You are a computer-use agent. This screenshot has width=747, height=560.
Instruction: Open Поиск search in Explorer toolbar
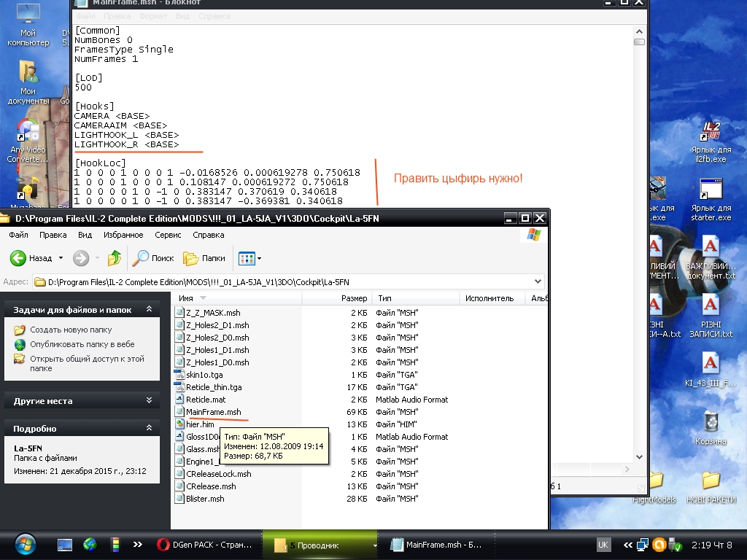[153, 258]
